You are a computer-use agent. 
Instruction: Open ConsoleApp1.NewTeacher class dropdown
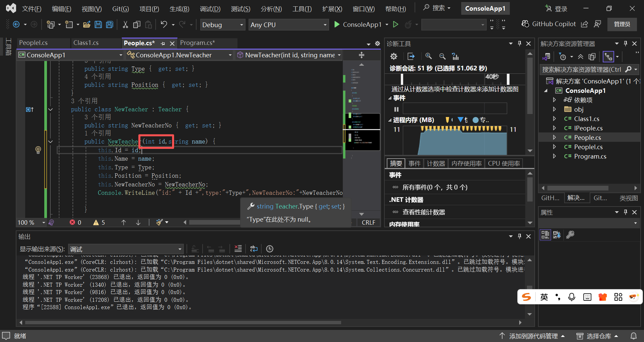tap(179, 55)
